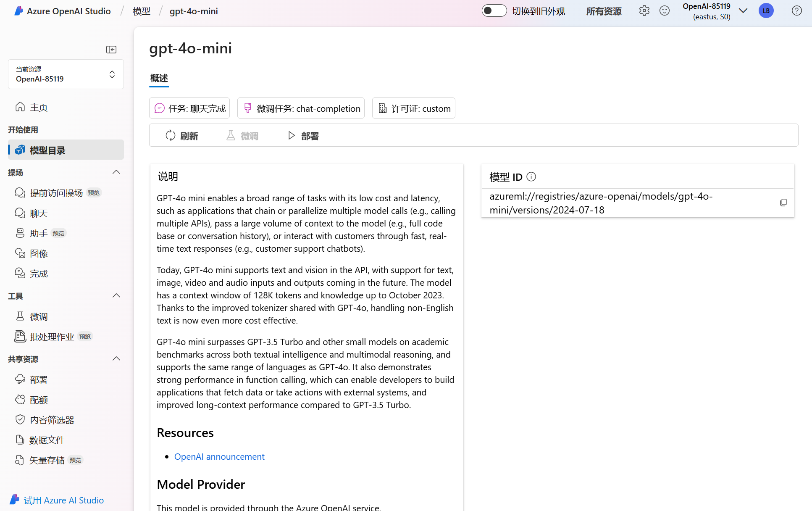Click gpt-4o-mini in the breadcrumb
This screenshot has width=812, height=511.
[x=194, y=11]
